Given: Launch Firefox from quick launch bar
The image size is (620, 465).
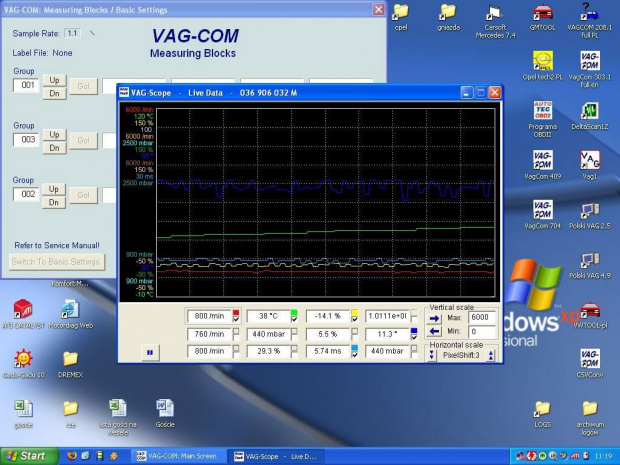Looking at the screenshot, I should click(x=72, y=456).
